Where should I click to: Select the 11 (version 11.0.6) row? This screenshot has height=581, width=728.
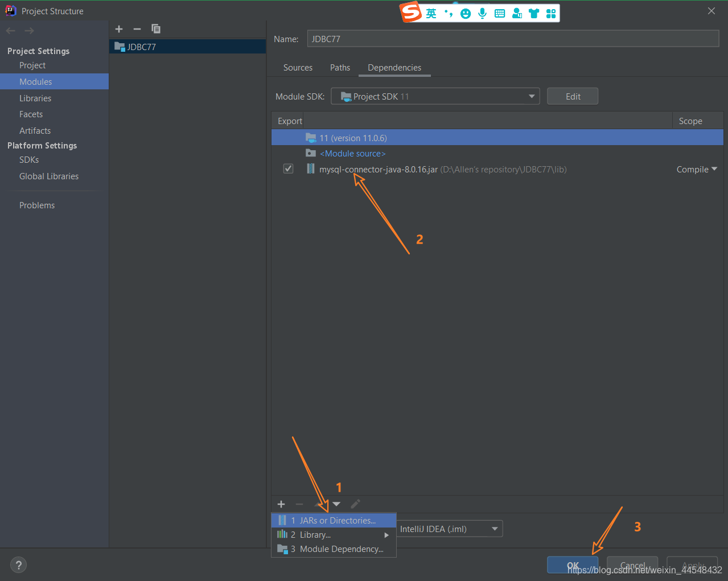(497, 138)
